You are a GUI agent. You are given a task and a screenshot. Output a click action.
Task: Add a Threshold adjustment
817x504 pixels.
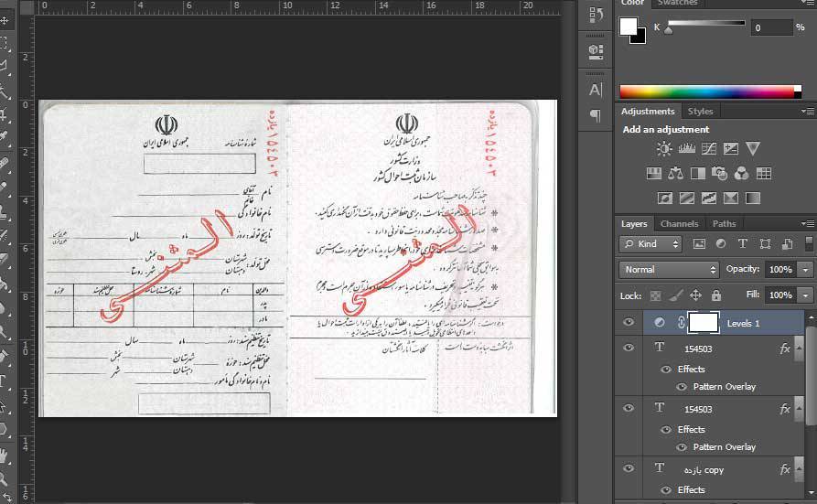(x=709, y=198)
